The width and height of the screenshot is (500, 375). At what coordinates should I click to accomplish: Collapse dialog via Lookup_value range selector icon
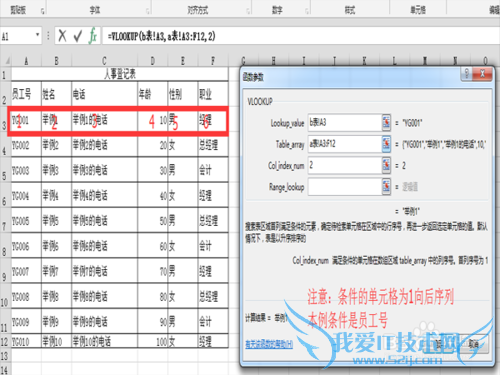point(386,123)
